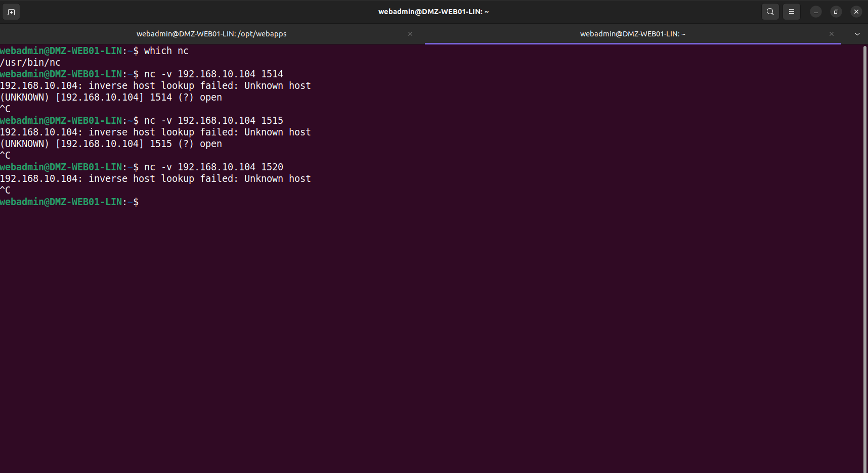Screen dimensions: 868x473
Task: Click the window title 'webadmin@DMZ-WEB01-LIN: ~'
Action: coord(433,12)
